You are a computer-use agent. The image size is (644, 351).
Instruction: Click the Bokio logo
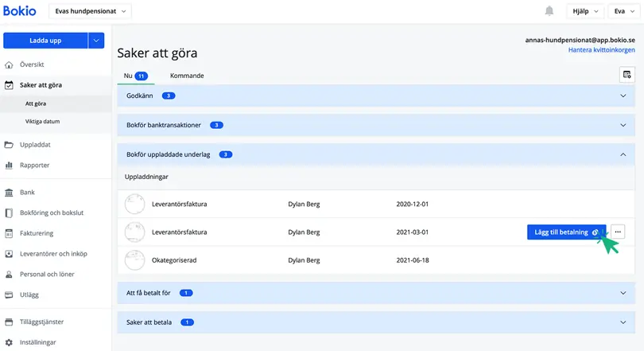click(19, 10)
